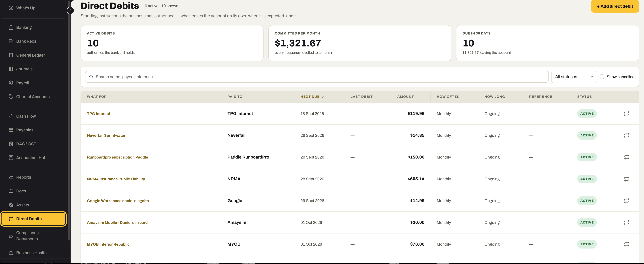The width and height of the screenshot is (644, 264).
Task: Click the repeat icon in NRMA Insurance row
Action: [x=626, y=179]
